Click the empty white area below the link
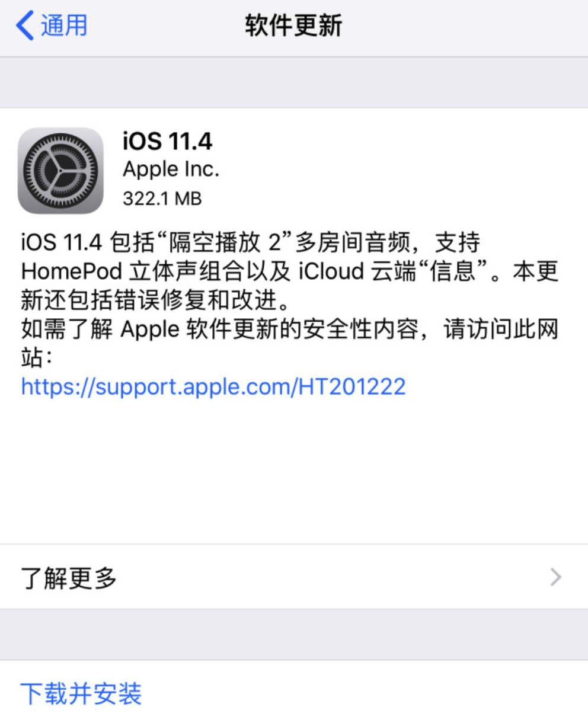Screen dimensions: 588x723 click(294, 471)
